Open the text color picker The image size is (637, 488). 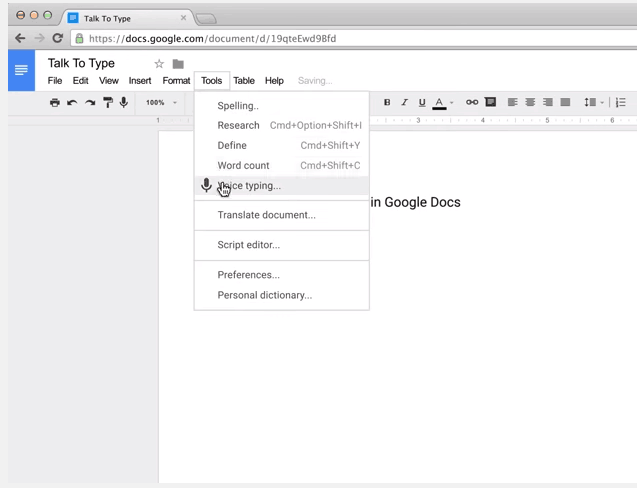(440, 102)
